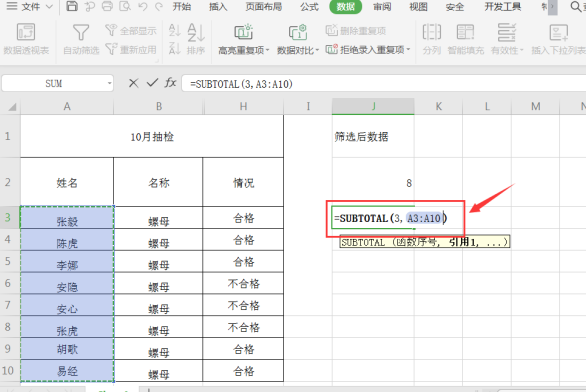The width and height of the screenshot is (586, 392).
Task: Click the SUBTOTAL formula editing cell
Action: pyautogui.click(x=391, y=218)
